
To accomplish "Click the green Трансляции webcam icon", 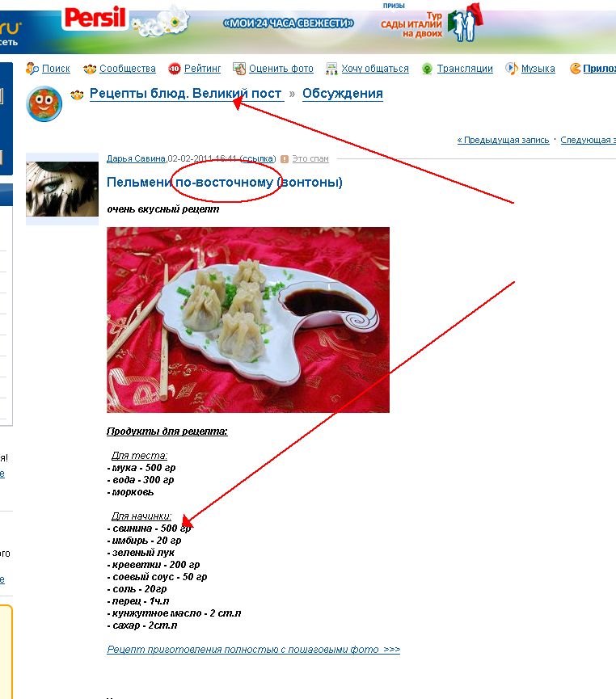I will click(x=427, y=69).
